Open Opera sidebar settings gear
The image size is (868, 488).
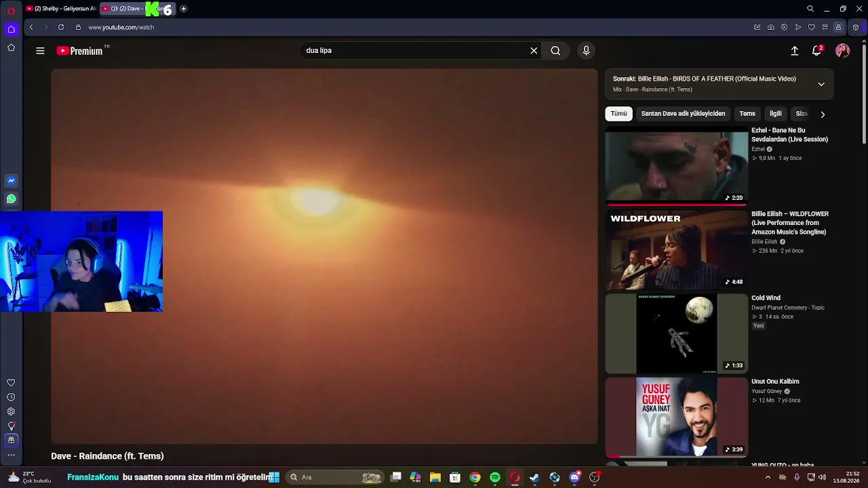(11, 411)
